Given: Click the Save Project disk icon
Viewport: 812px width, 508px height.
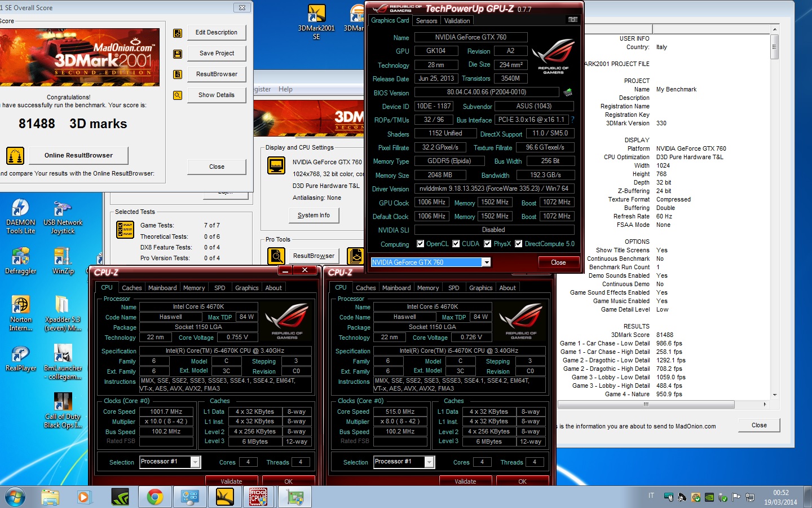Looking at the screenshot, I should [178, 54].
